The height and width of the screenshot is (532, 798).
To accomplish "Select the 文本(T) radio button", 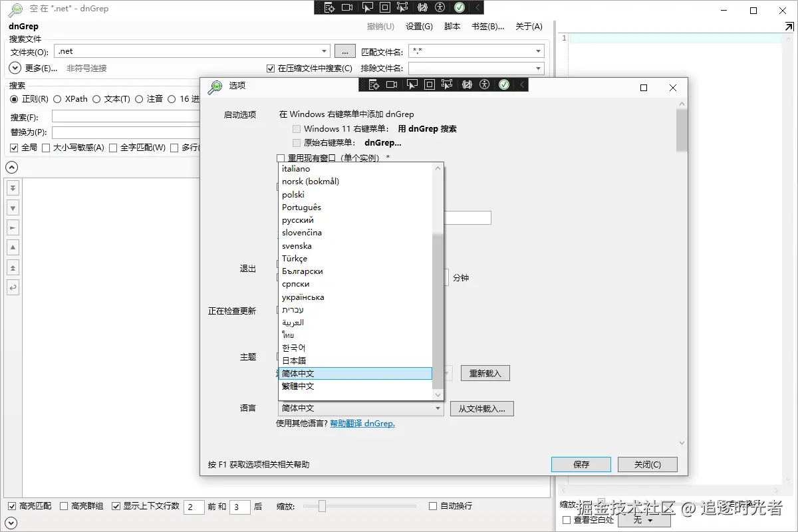I will (x=96, y=99).
